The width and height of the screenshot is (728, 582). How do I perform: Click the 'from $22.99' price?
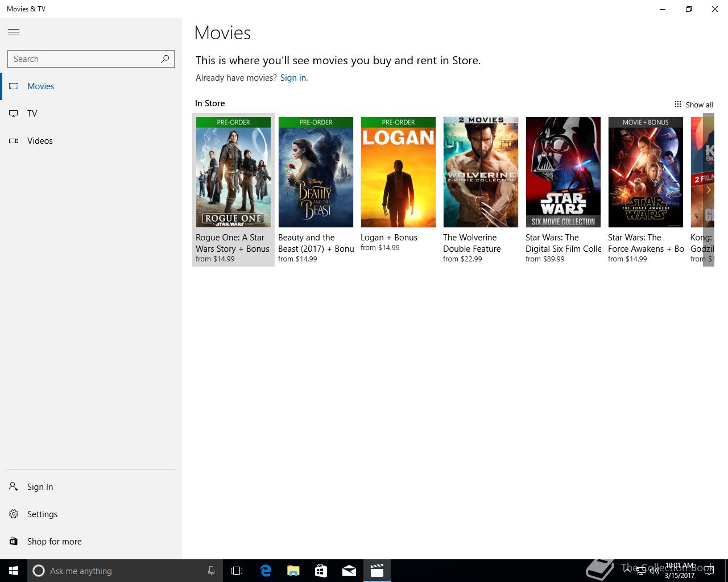click(462, 259)
